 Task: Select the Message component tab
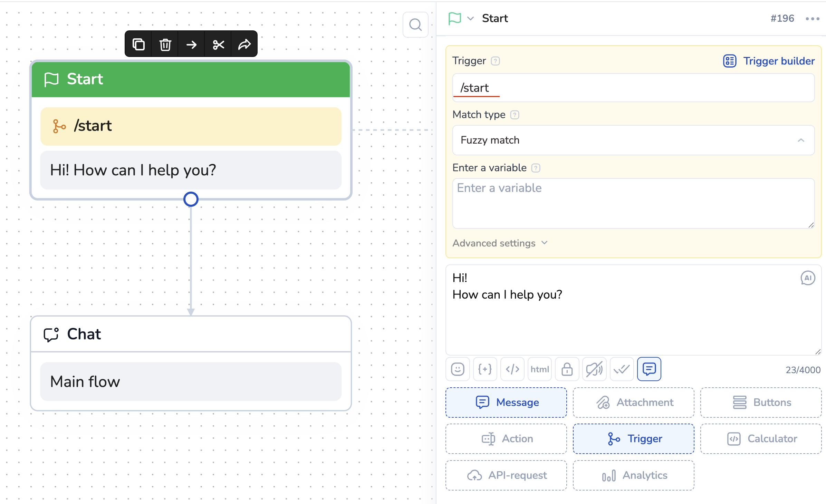[x=506, y=402]
